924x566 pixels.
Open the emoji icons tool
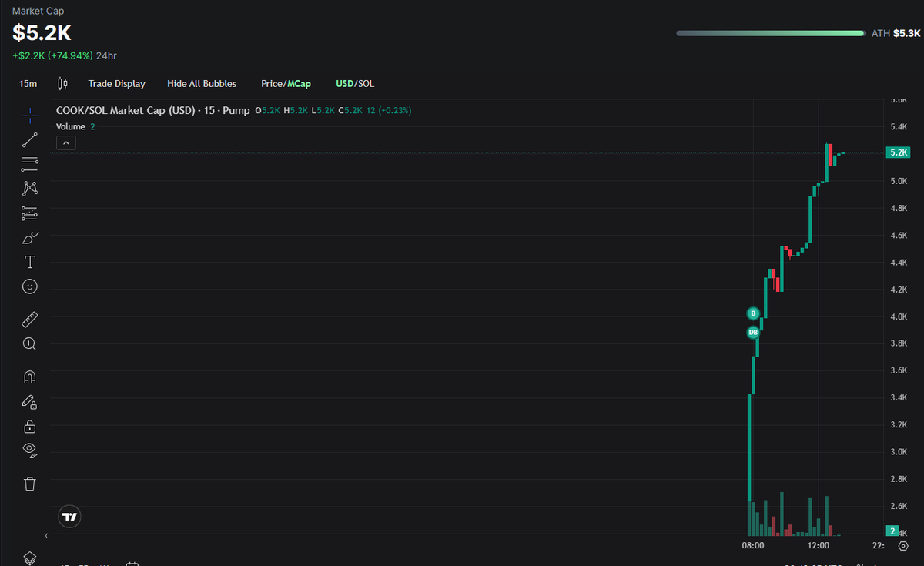point(29,286)
